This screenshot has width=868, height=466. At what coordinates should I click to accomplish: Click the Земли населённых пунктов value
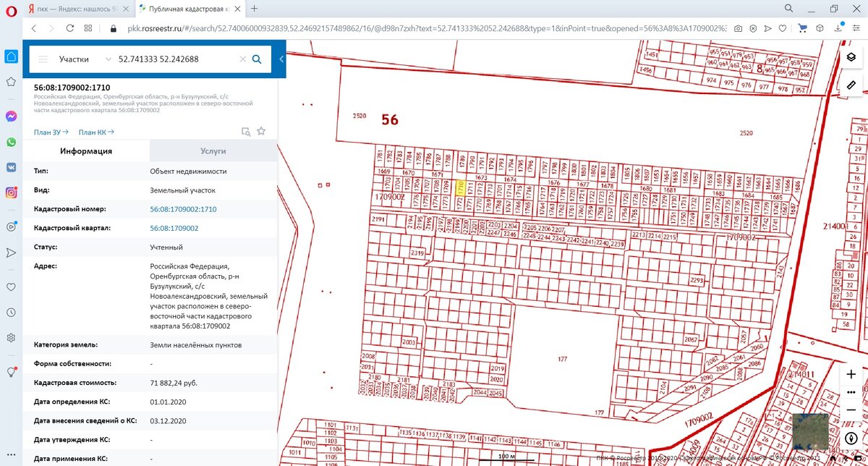tap(196, 345)
